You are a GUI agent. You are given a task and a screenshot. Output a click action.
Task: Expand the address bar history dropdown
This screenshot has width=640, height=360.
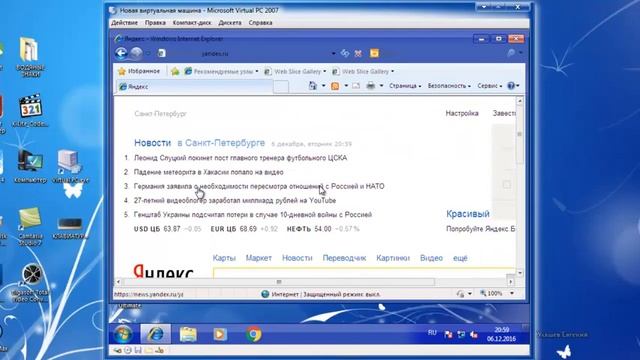point(333,53)
